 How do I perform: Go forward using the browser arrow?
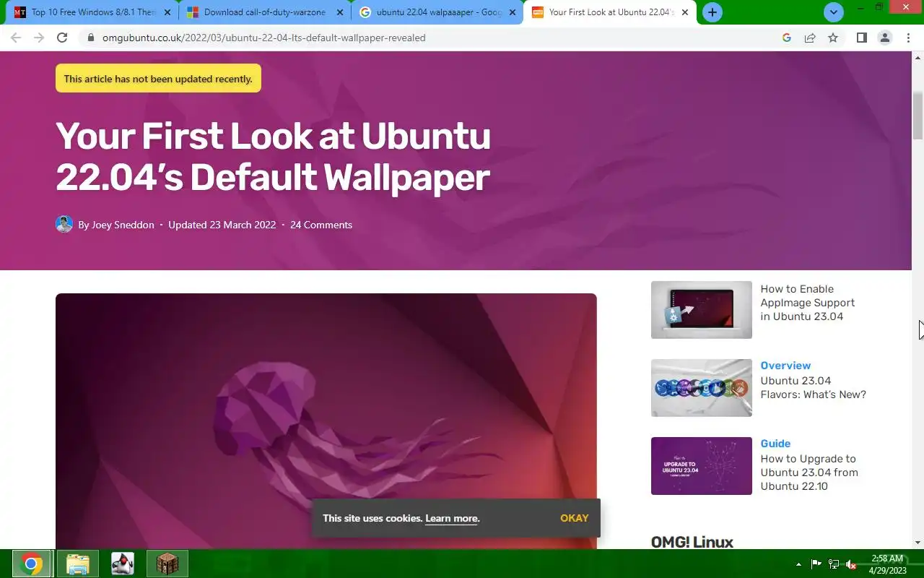click(x=39, y=38)
